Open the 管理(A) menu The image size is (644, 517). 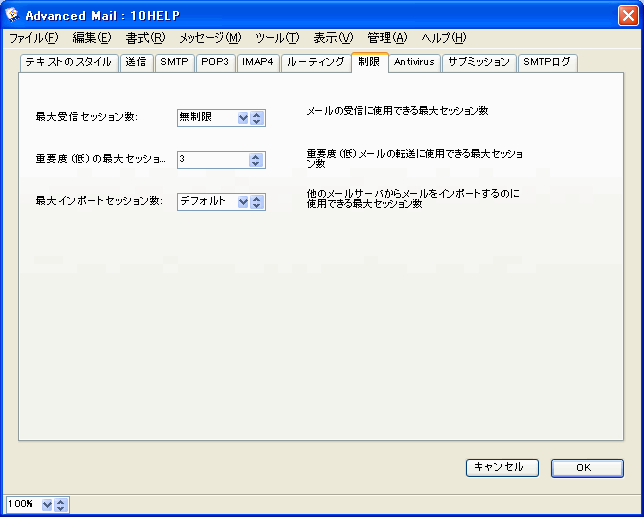[x=386, y=38]
